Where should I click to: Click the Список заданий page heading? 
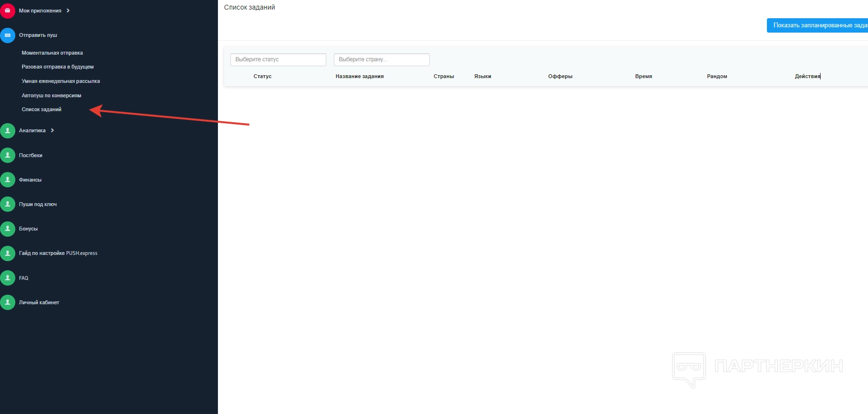click(x=250, y=7)
